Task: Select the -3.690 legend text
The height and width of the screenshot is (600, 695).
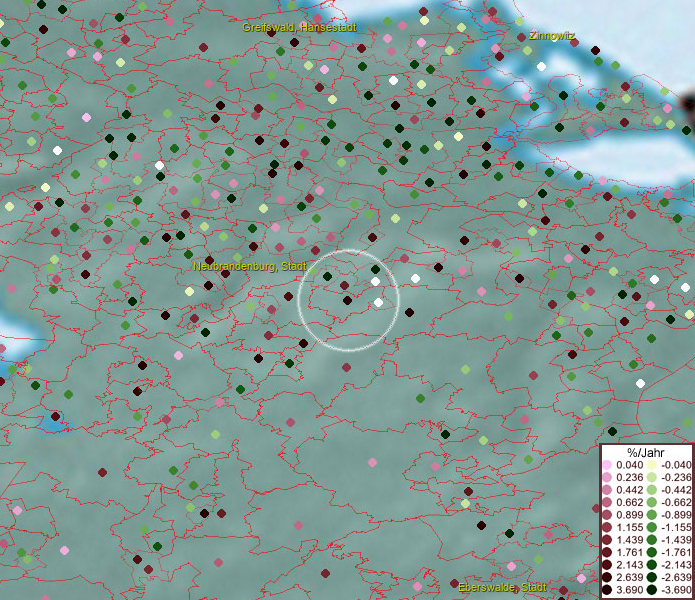Action: click(x=676, y=590)
